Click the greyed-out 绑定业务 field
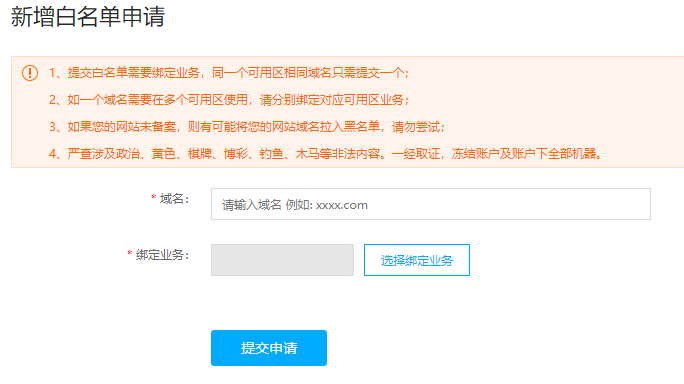The height and width of the screenshot is (384, 684). [282, 260]
